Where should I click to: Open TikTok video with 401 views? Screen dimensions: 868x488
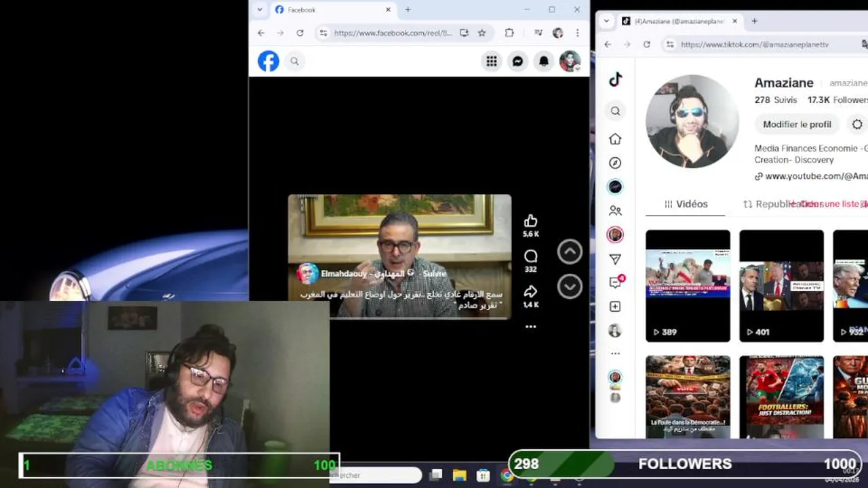pyautogui.click(x=781, y=285)
